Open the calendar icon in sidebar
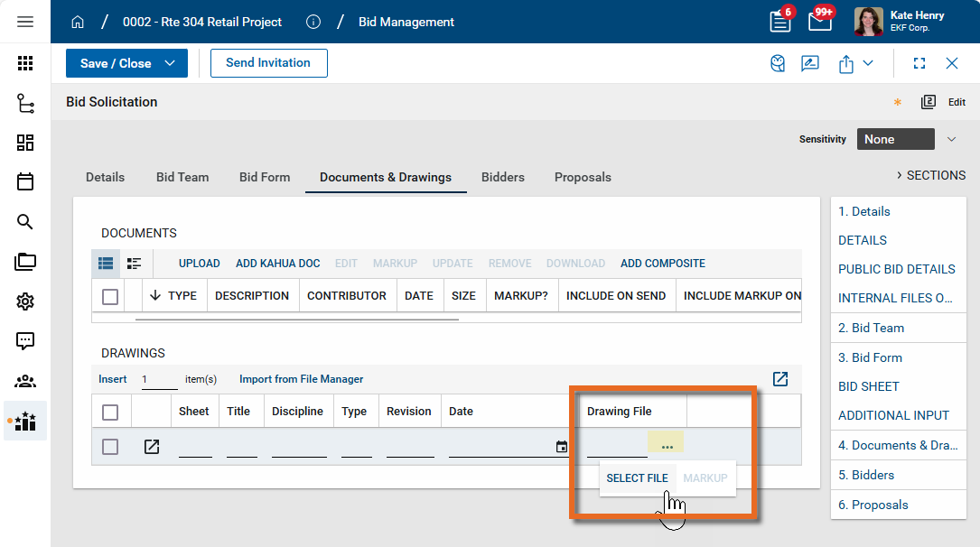Viewport: 980px width, 547px height. click(25, 181)
